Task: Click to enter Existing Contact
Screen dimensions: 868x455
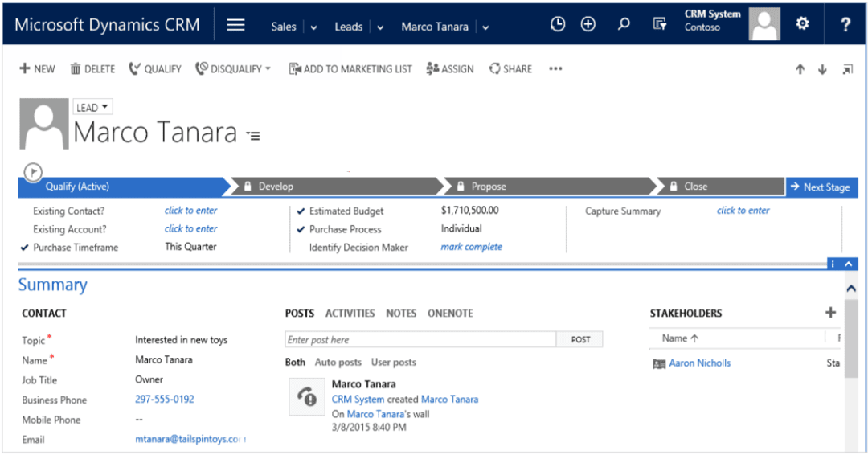Action: pyautogui.click(x=191, y=211)
